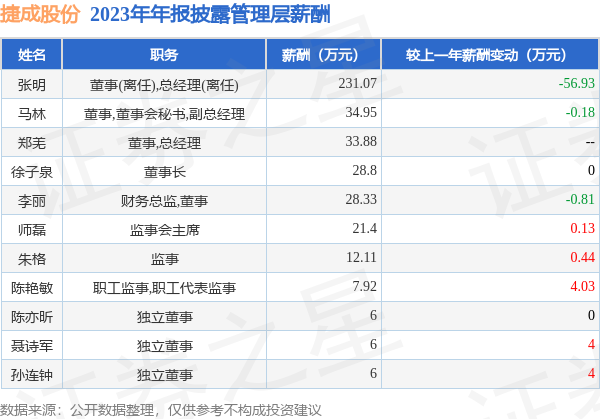Click the change value 0 in 徐子泉 row

pos(591,170)
